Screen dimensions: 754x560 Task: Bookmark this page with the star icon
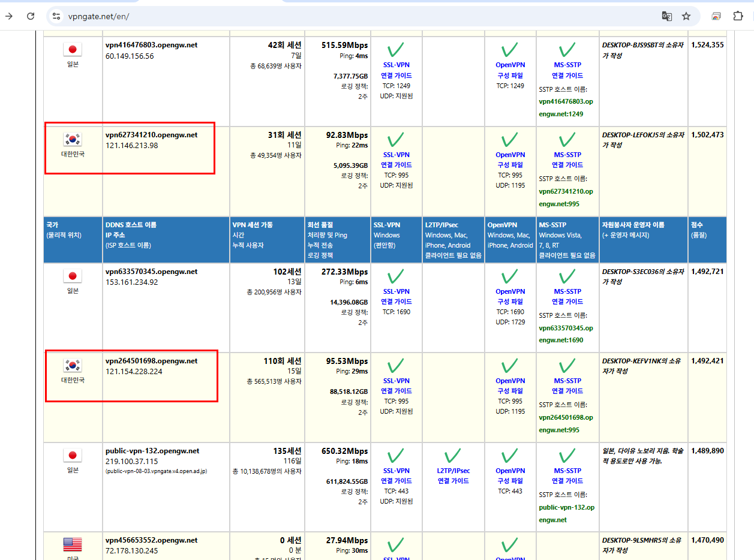pos(686,16)
